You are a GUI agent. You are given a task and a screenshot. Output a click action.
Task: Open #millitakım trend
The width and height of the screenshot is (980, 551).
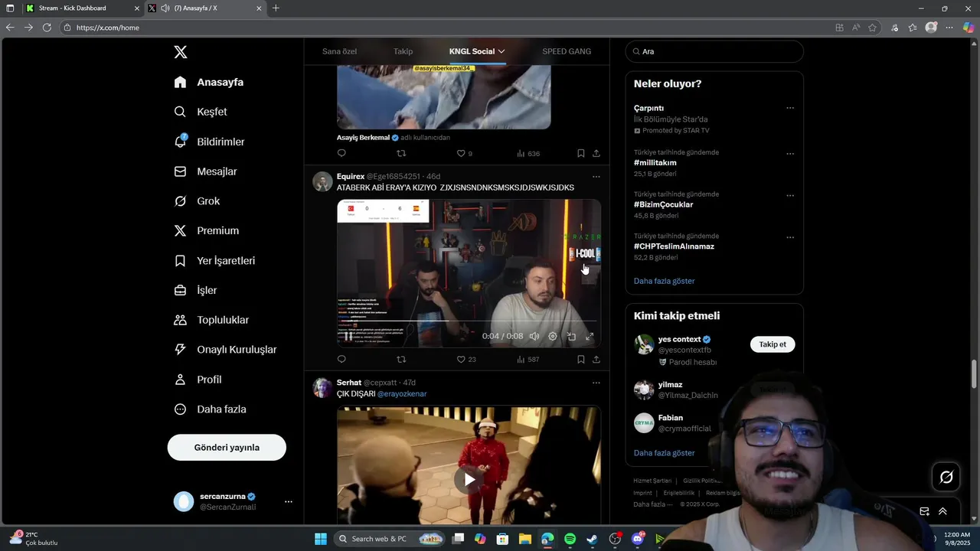pyautogui.click(x=655, y=162)
